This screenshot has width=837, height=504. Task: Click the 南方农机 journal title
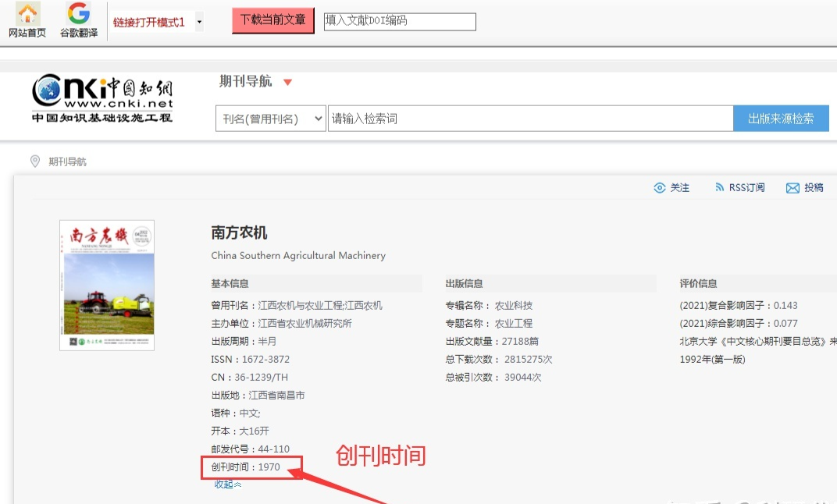point(239,232)
